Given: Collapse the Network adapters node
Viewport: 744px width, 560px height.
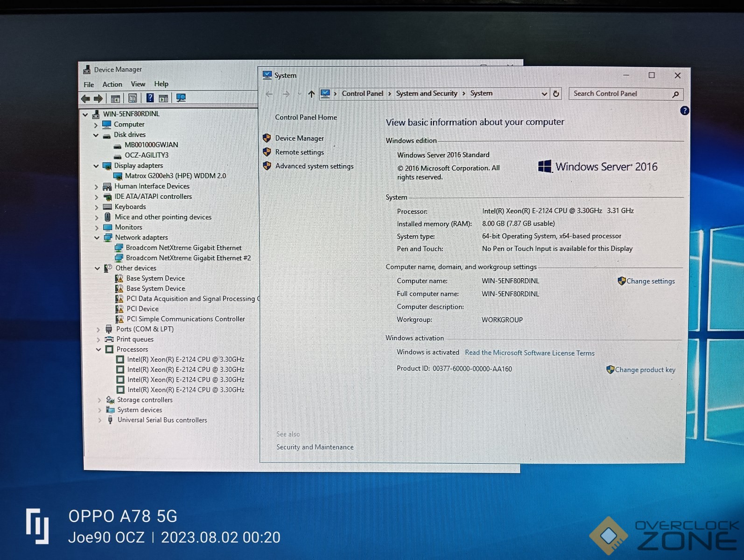Looking at the screenshot, I should click(x=97, y=238).
